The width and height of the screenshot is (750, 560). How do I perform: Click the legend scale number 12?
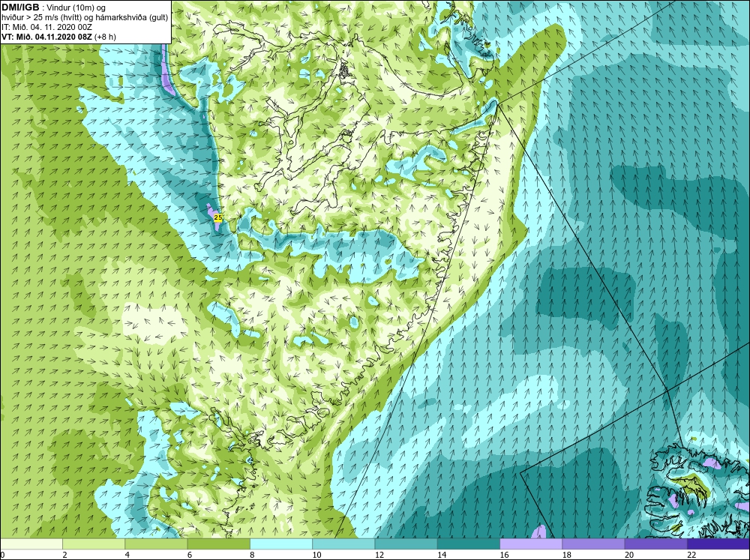[379, 555]
